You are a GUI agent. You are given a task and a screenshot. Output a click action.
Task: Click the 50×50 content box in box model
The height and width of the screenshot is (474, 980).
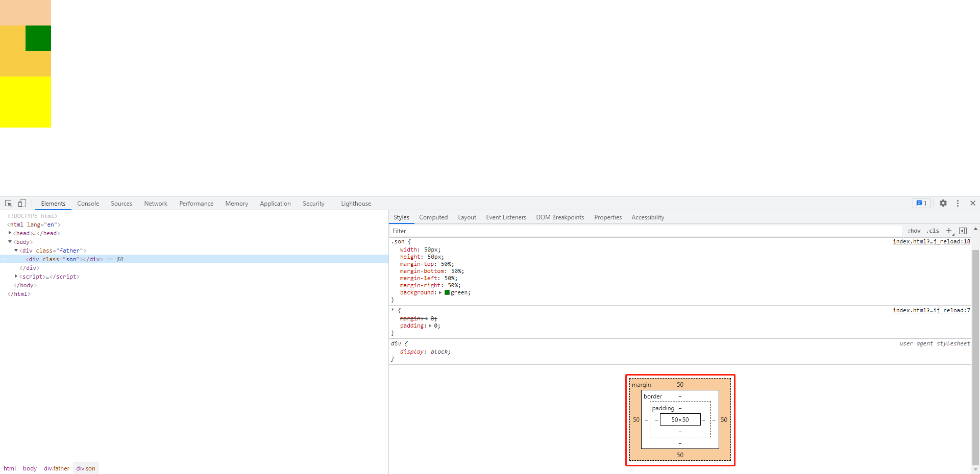pos(680,419)
